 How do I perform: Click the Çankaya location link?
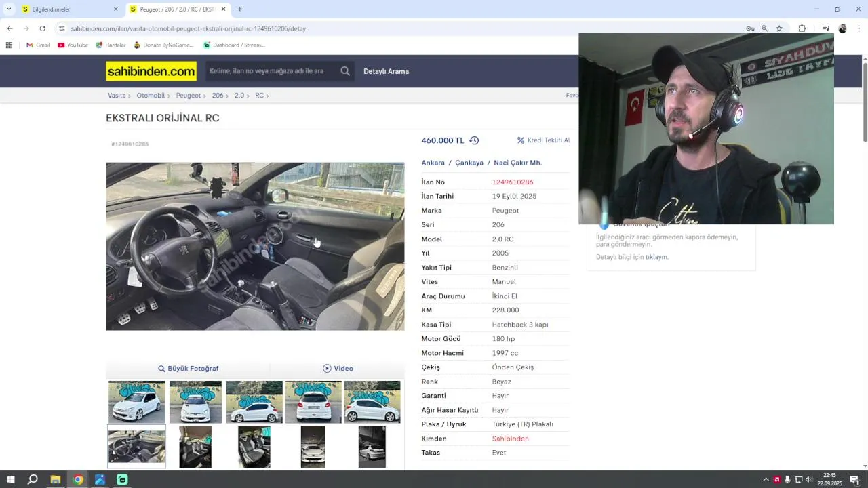tap(469, 163)
